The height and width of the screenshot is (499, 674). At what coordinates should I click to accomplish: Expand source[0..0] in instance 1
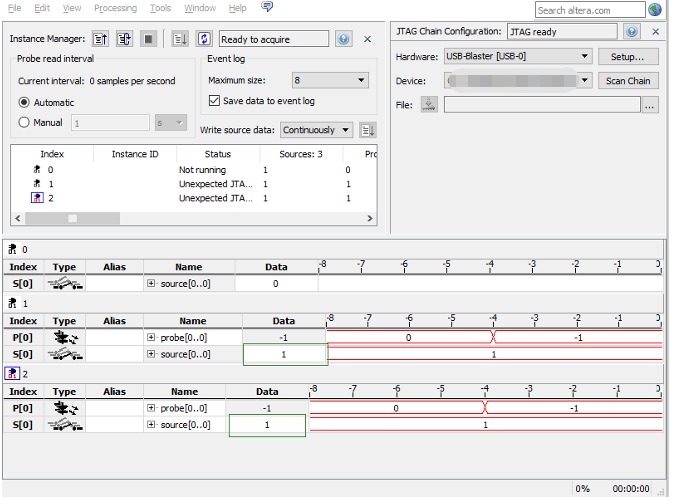[151, 354]
